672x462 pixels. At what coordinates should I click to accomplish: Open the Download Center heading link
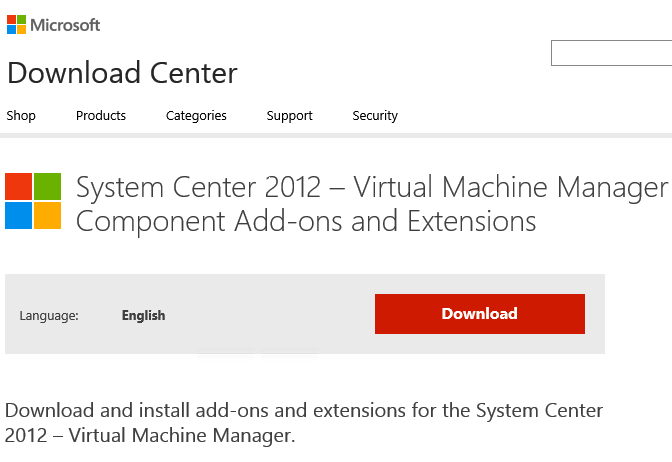pos(122,73)
